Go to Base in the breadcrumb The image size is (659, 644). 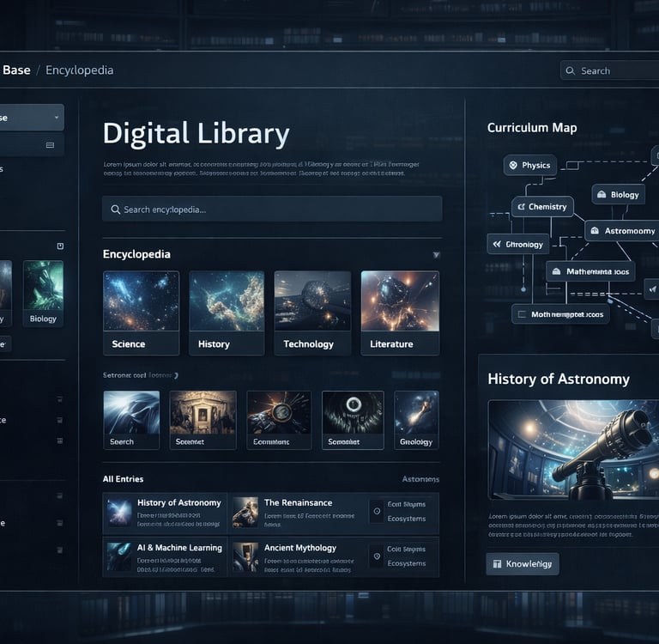(x=16, y=70)
